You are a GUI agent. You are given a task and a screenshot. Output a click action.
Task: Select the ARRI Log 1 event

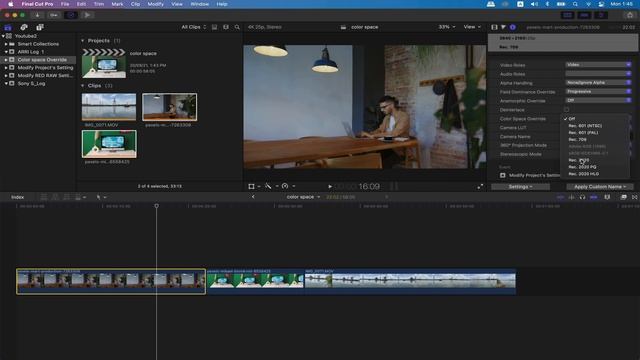tap(31, 52)
